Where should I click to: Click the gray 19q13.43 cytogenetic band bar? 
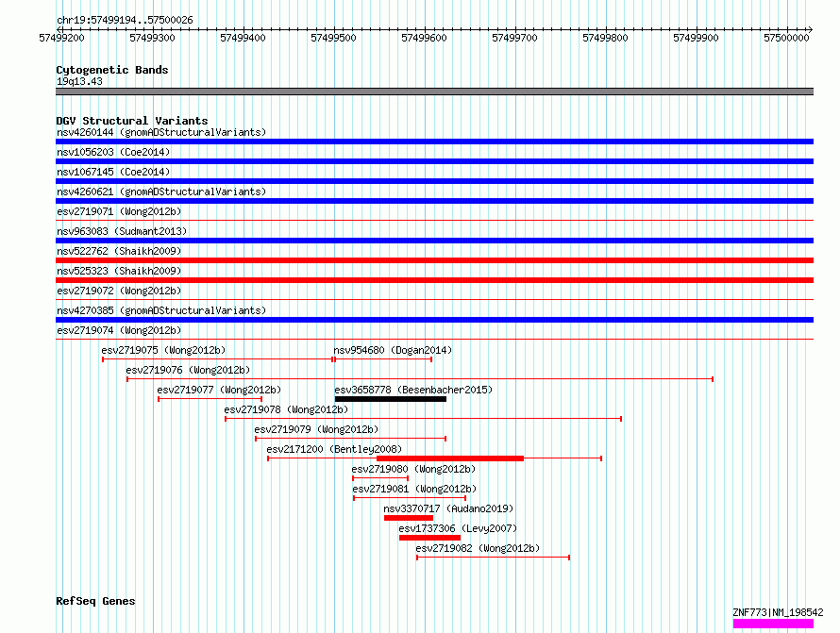pos(434,92)
